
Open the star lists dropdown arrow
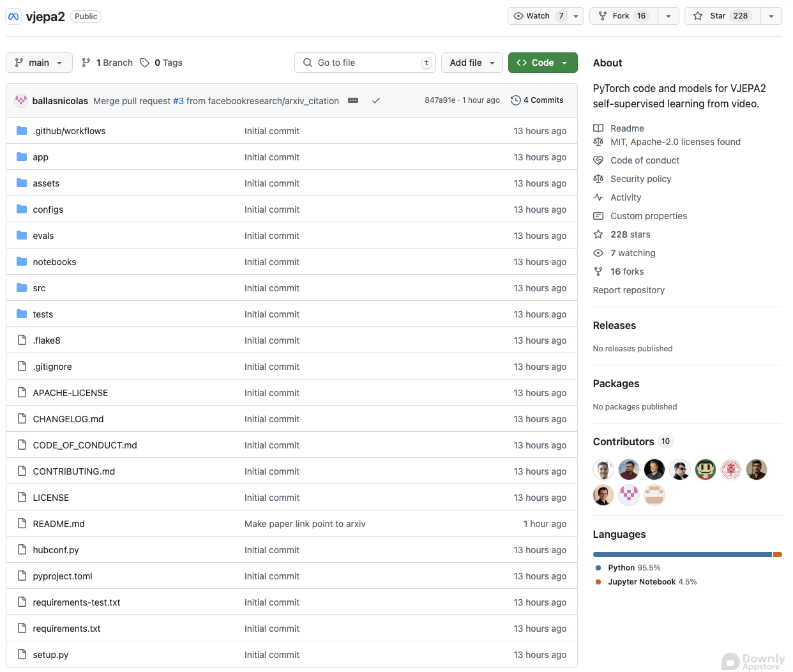[x=771, y=16]
